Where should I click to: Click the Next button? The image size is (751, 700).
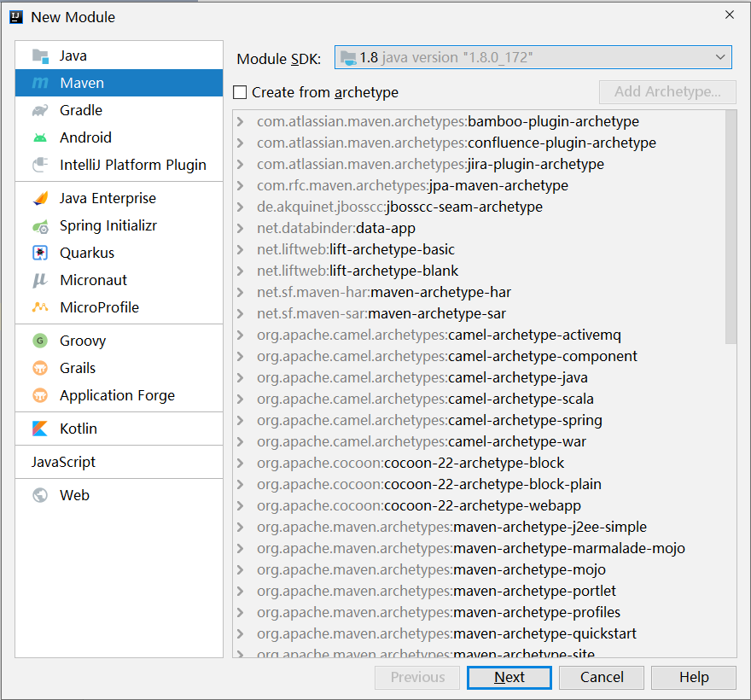[509, 678]
